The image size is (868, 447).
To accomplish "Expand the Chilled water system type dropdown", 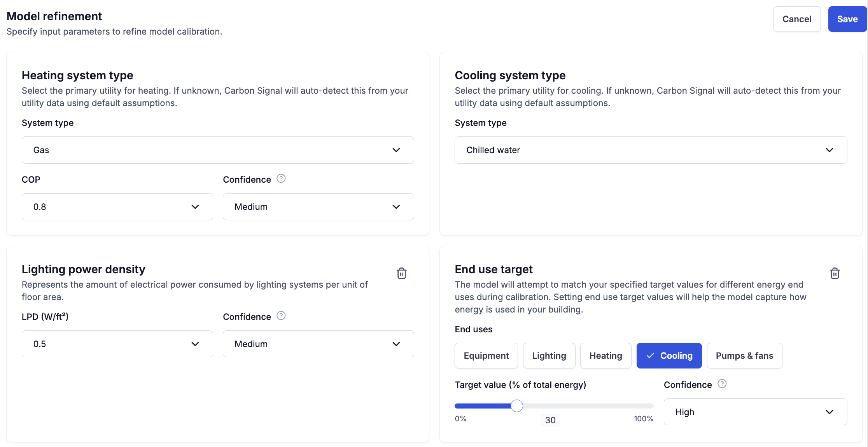I will click(x=651, y=150).
